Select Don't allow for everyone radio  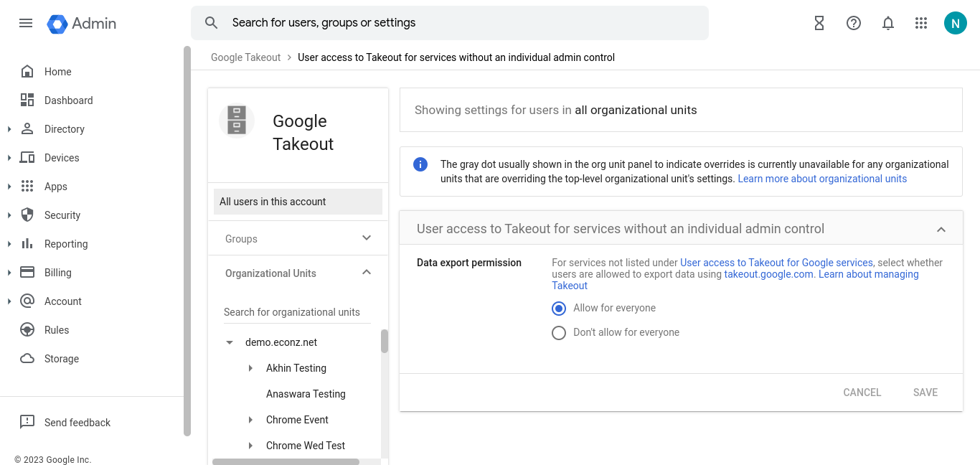click(x=559, y=333)
